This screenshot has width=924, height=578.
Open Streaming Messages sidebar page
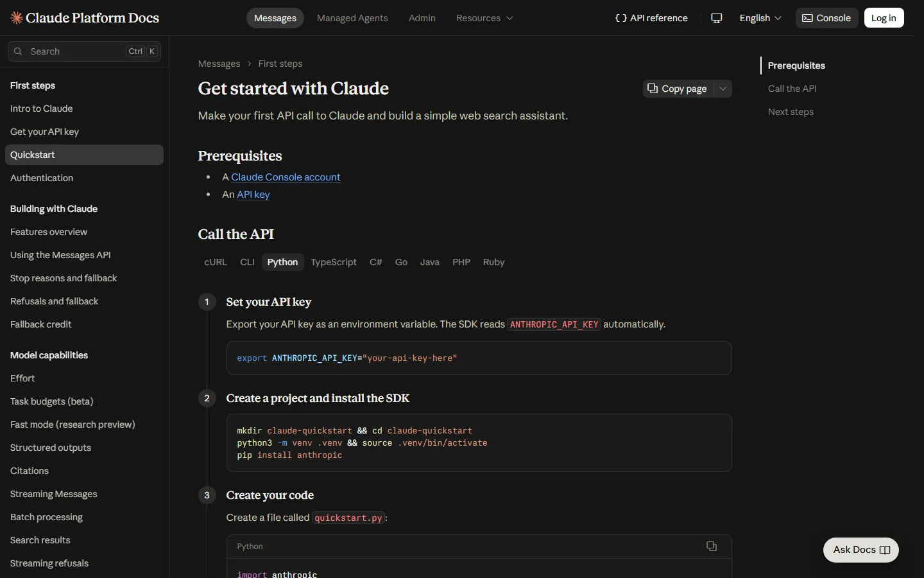coord(84,494)
